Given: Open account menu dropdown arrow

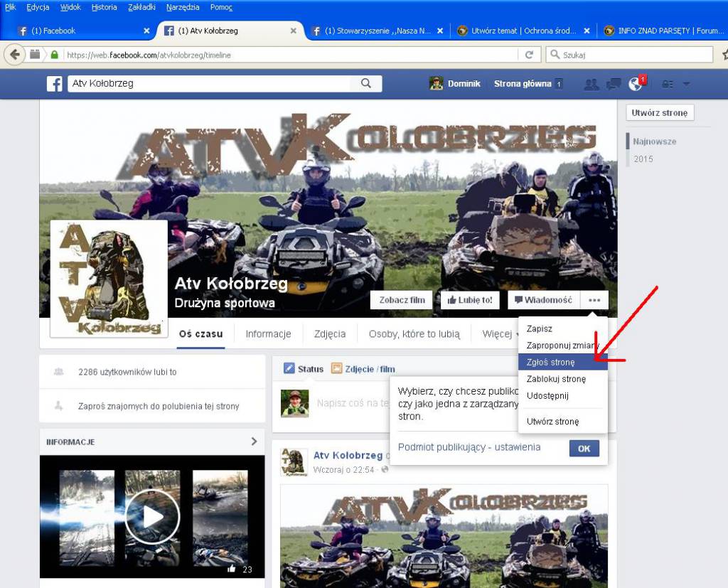Looking at the screenshot, I should click(x=686, y=84).
